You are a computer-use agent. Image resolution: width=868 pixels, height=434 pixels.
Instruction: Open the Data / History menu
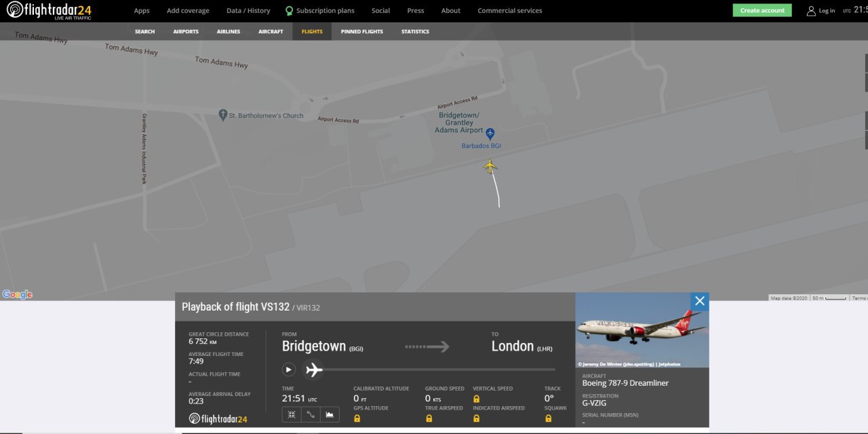(x=248, y=11)
